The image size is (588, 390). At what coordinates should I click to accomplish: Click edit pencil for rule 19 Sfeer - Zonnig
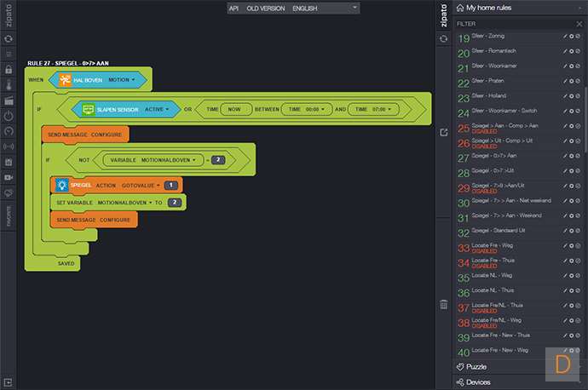(x=565, y=37)
